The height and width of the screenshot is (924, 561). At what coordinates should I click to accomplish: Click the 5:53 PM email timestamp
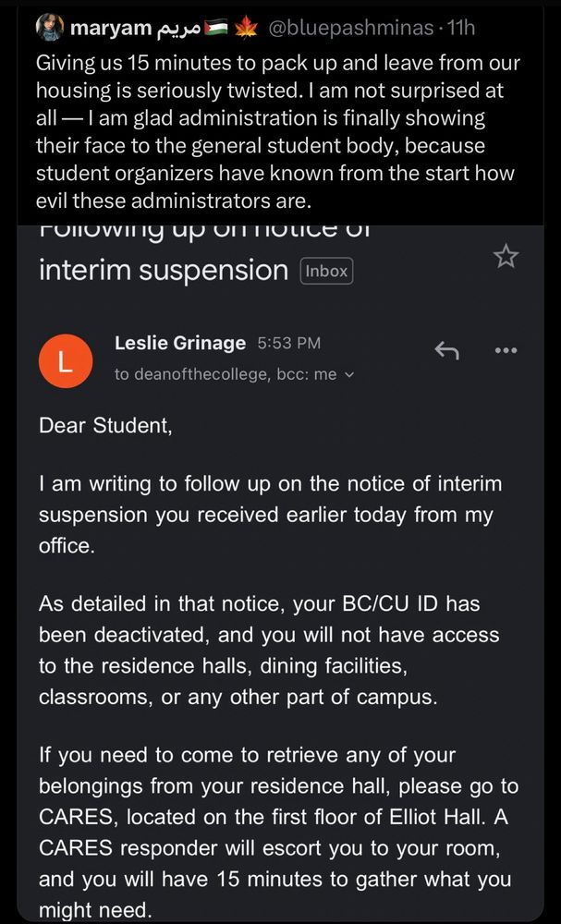click(x=289, y=343)
